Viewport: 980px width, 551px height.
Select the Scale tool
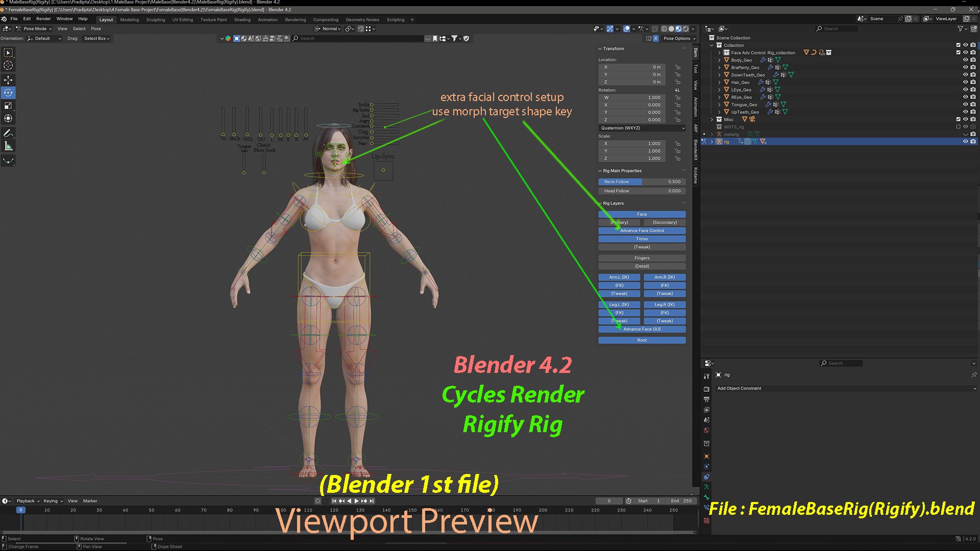click(8, 106)
